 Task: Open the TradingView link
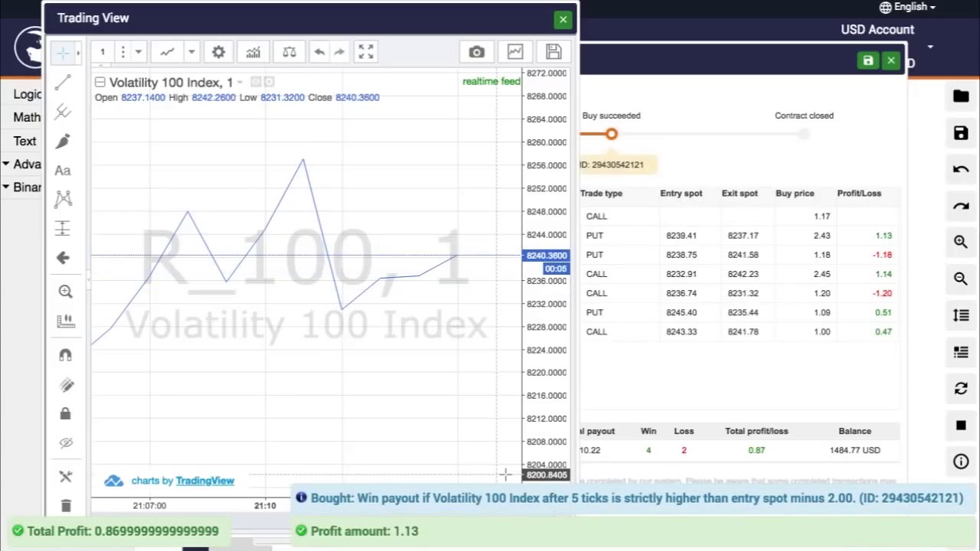tap(204, 481)
